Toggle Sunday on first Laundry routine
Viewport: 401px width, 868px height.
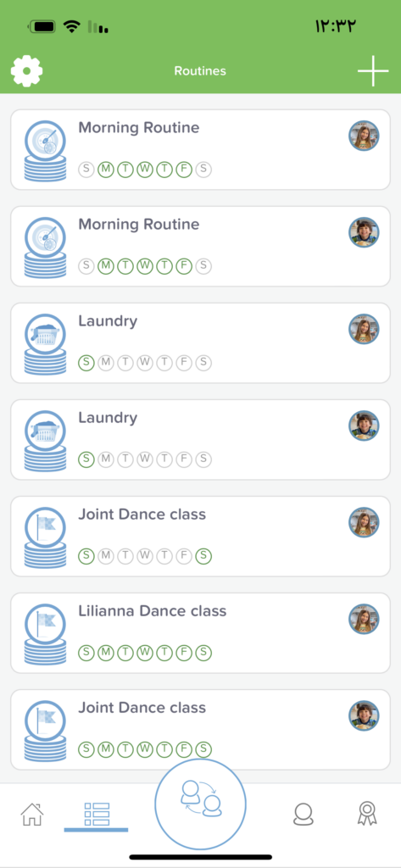pos(86,363)
